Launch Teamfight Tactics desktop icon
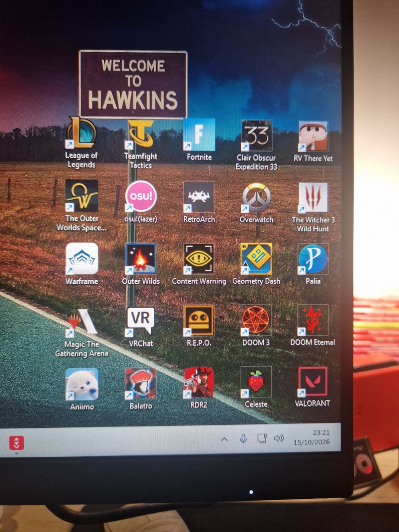Image resolution: width=399 pixels, height=532 pixels. (x=141, y=134)
